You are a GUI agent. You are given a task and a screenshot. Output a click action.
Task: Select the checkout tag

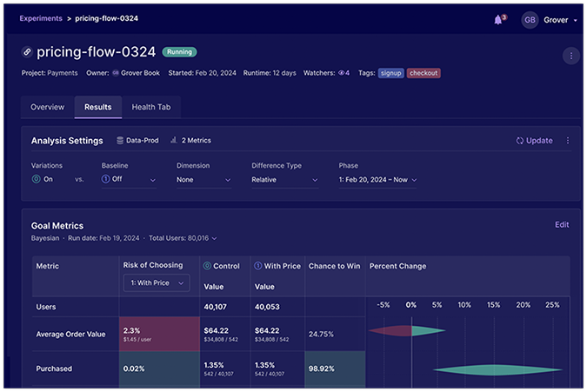click(424, 73)
